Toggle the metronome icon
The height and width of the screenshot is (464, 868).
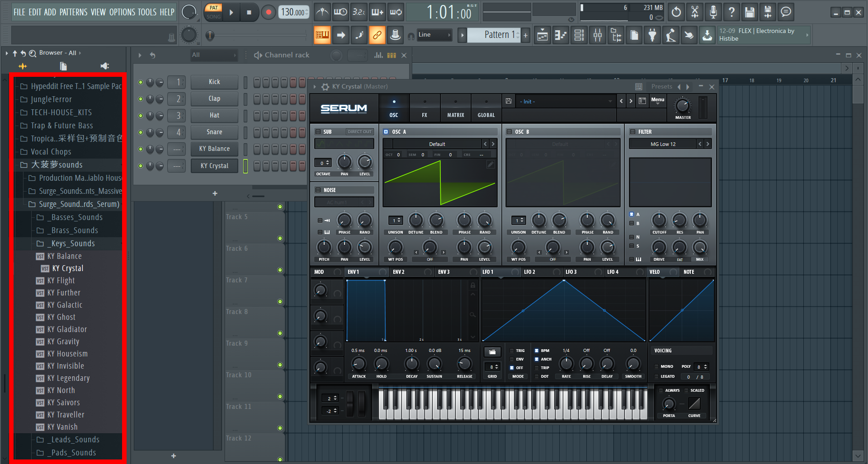322,12
